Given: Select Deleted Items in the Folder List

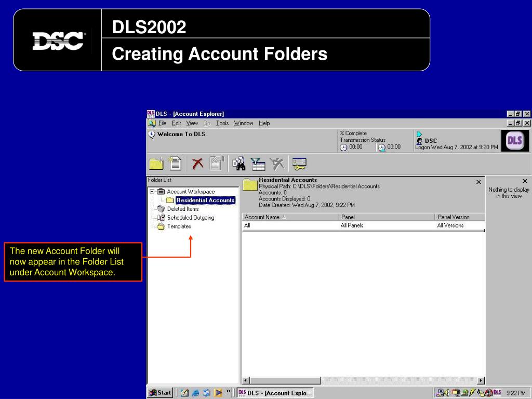Looking at the screenshot, I should [x=183, y=209].
